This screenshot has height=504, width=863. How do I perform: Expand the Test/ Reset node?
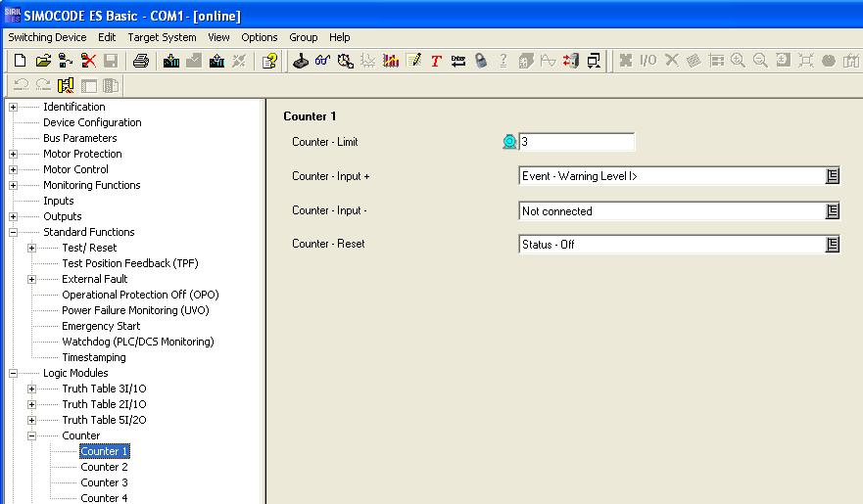pyautogui.click(x=32, y=249)
